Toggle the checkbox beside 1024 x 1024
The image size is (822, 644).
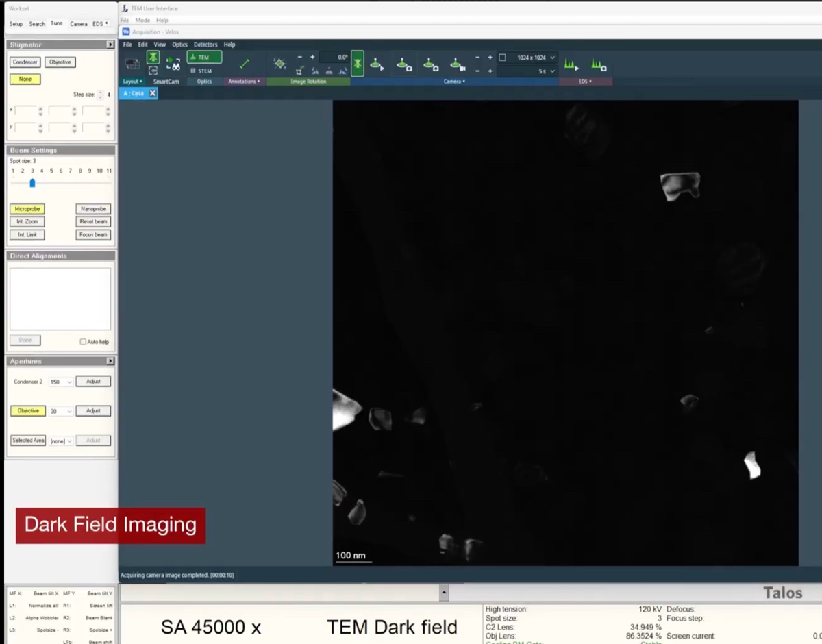point(502,58)
